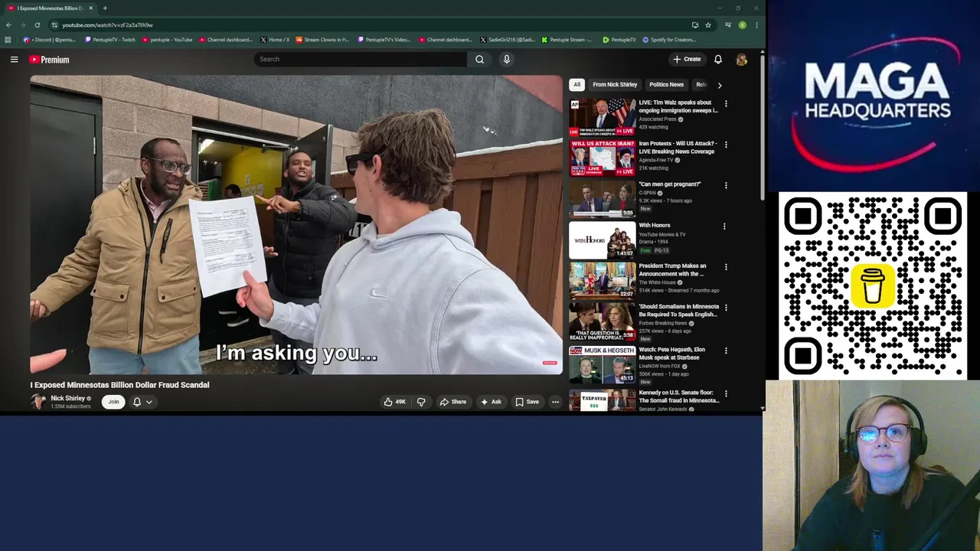Like the video with the thumbs up
The width and height of the screenshot is (980, 551).
point(395,402)
